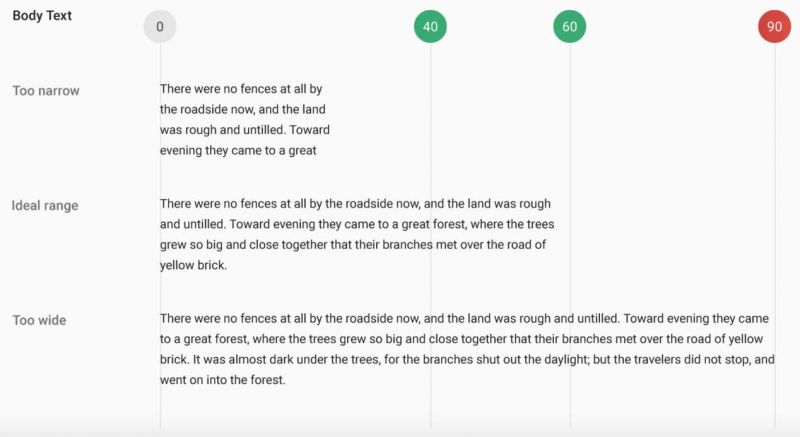Select the Body Text heading
The width and height of the screenshot is (800, 437).
click(x=42, y=16)
